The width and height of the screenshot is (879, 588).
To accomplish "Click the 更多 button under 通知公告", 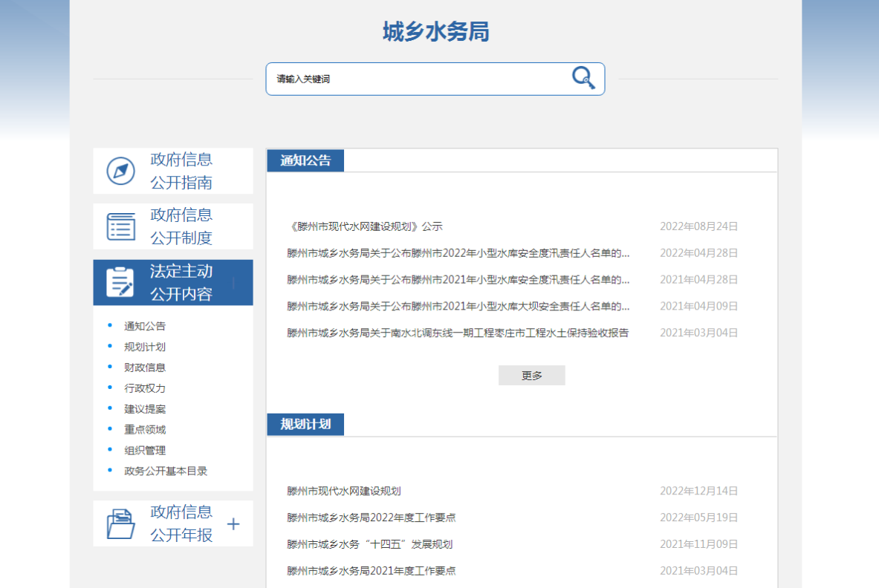I will click(x=531, y=375).
